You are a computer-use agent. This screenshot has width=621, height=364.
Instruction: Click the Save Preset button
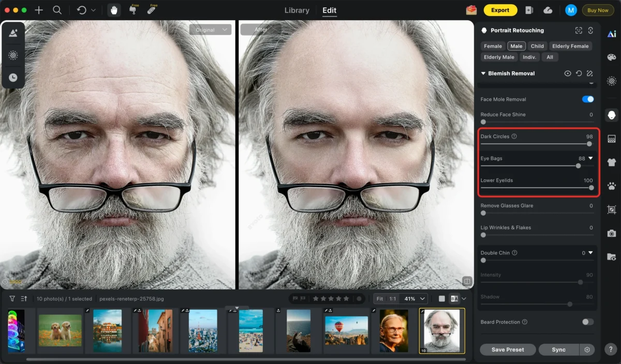pos(507,350)
